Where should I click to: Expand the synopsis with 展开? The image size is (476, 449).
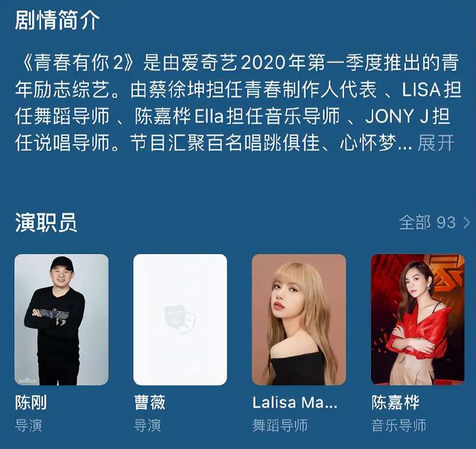(x=436, y=143)
